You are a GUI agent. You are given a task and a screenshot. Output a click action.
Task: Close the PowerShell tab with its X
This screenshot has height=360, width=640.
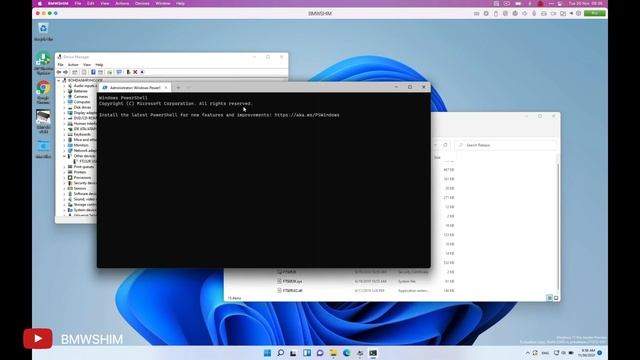point(166,87)
